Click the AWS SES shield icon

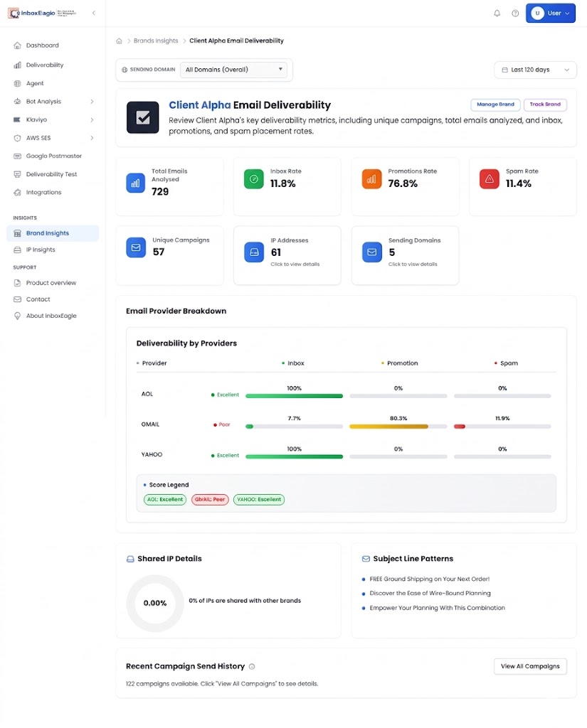17,138
